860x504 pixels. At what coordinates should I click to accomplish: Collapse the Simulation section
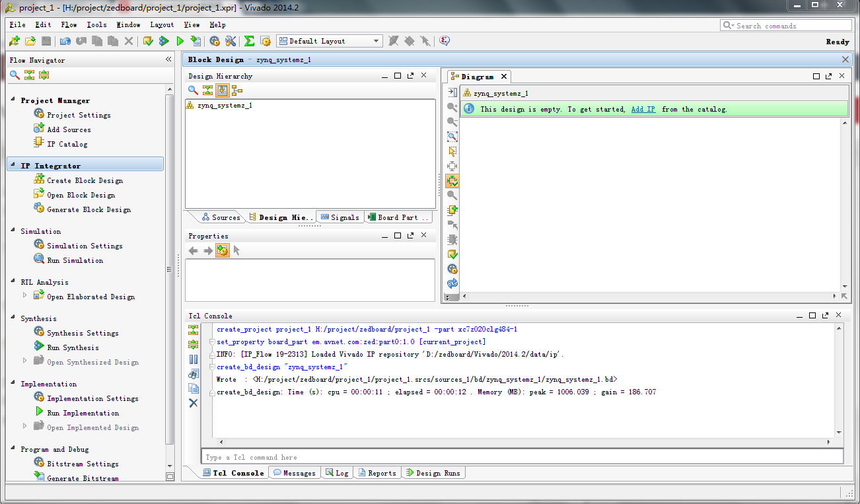(x=13, y=231)
